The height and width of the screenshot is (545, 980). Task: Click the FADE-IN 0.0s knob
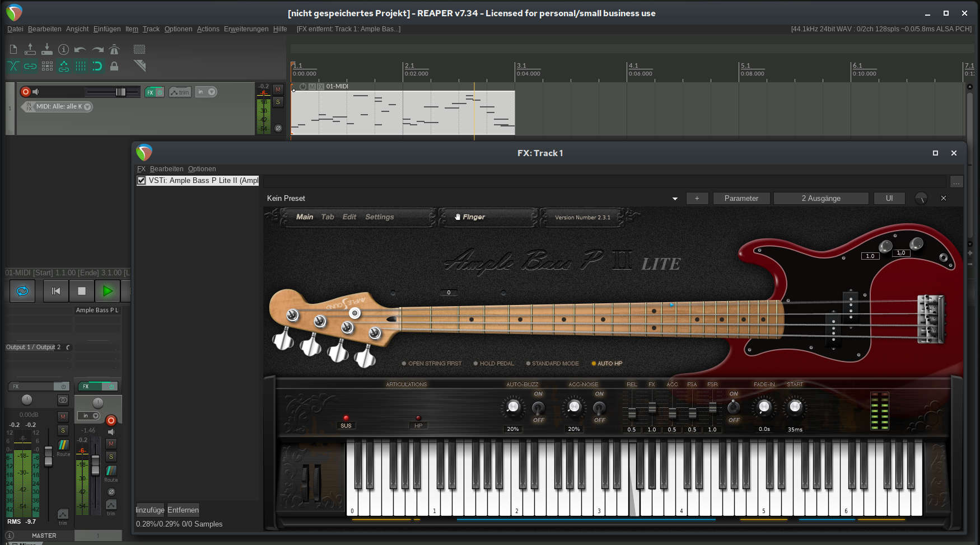tap(764, 407)
